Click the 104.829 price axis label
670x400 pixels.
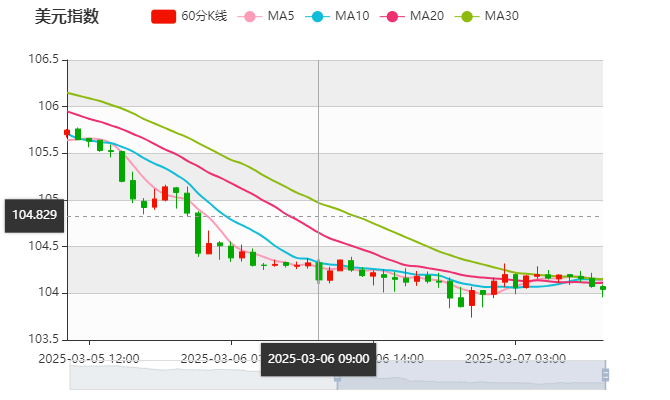click(34, 214)
